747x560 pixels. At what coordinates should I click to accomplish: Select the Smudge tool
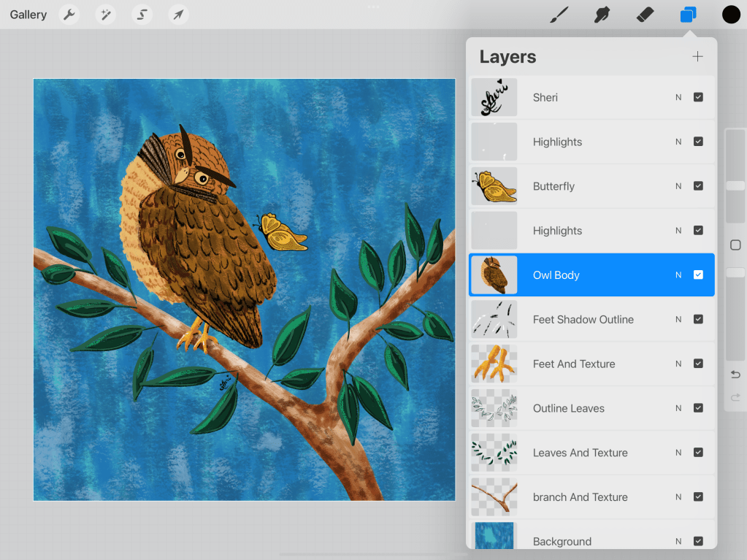pyautogui.click(x=602, y=15)
